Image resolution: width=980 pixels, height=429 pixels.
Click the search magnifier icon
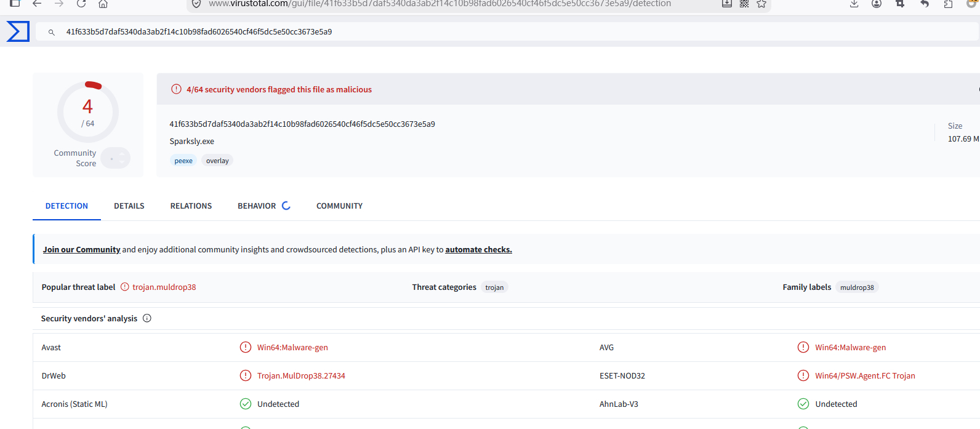pos(52,32)
